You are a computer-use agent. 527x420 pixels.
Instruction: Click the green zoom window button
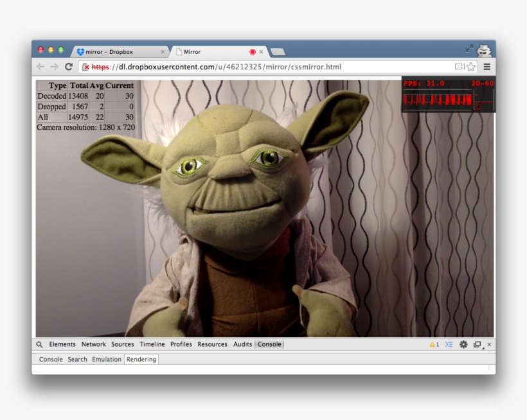(61, 49)
